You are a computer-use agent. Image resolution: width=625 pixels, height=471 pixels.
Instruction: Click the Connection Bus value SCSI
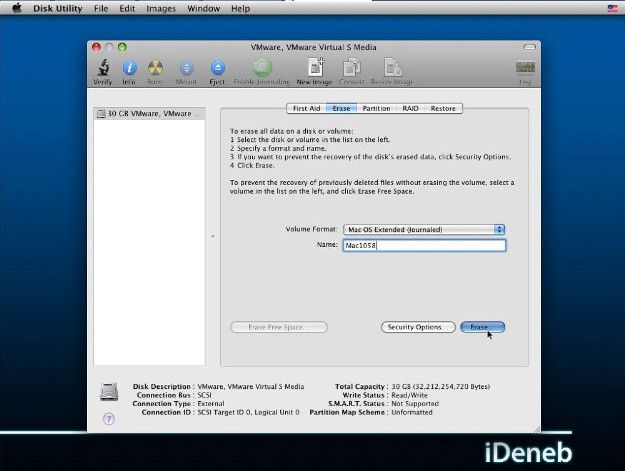pyautogui.click(x=204, y=395)
